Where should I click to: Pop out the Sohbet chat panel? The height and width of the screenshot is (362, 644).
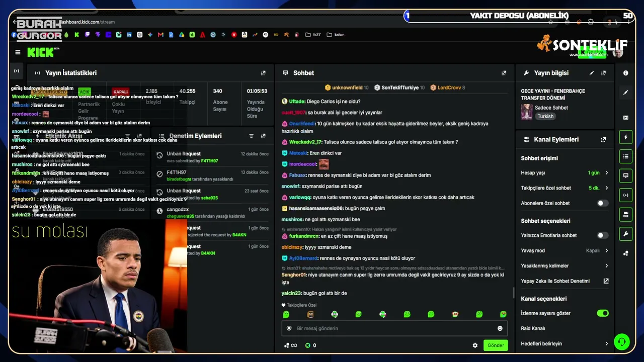[x=504, y=73]
